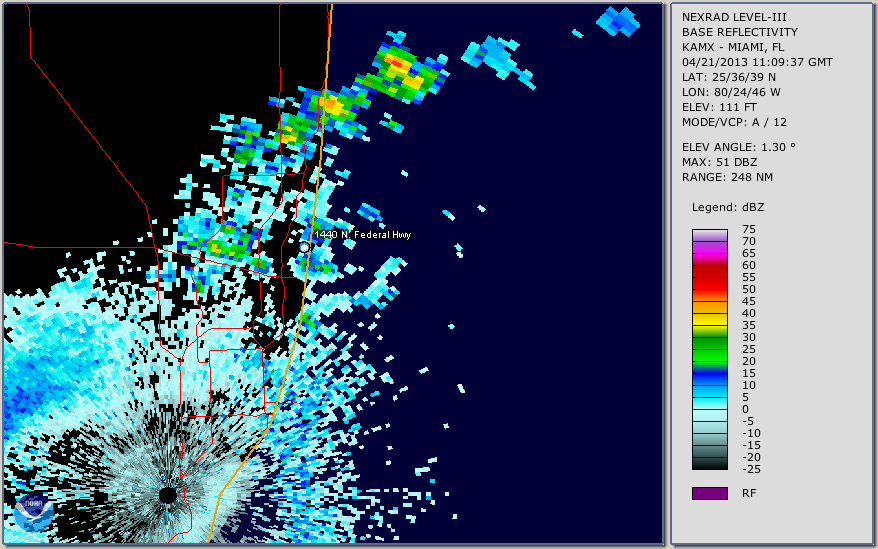Viewport: 878px width, 549px height.
Task: Click the '60' value in the legend scale
Action: [749, 266]
